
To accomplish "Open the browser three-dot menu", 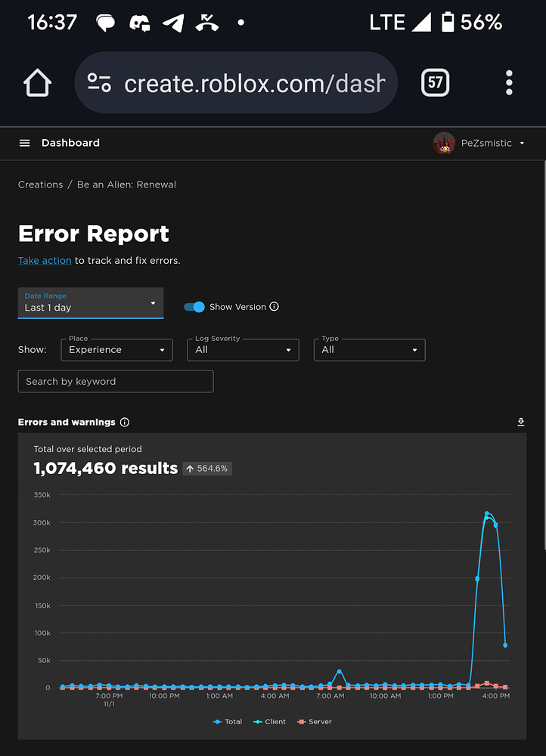I will click(509, 82).
